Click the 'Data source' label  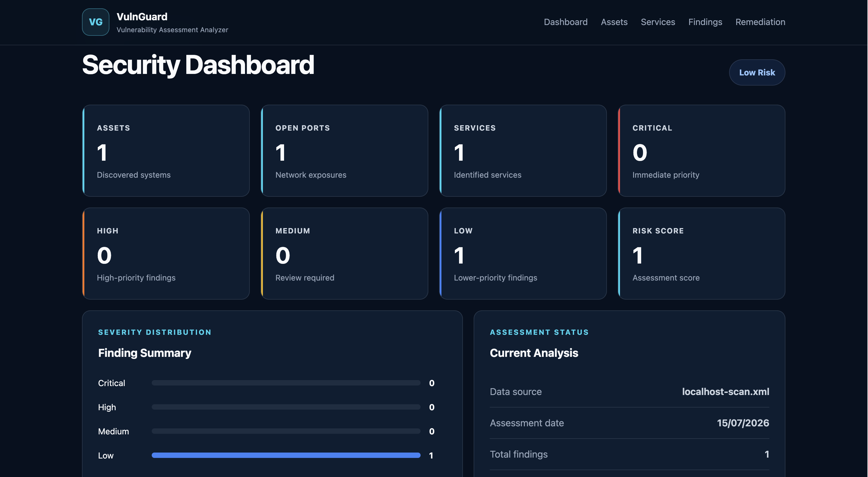(x=516, y=392)
